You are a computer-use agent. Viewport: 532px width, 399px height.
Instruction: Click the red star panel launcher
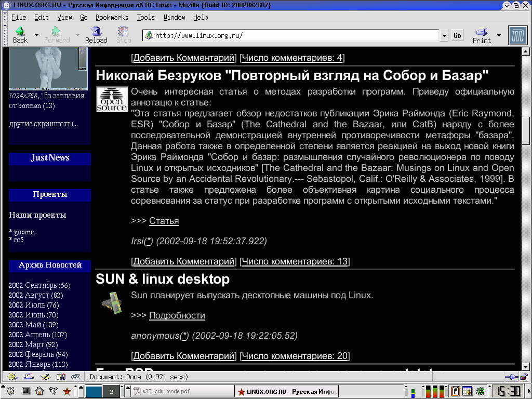click(67, 392)
